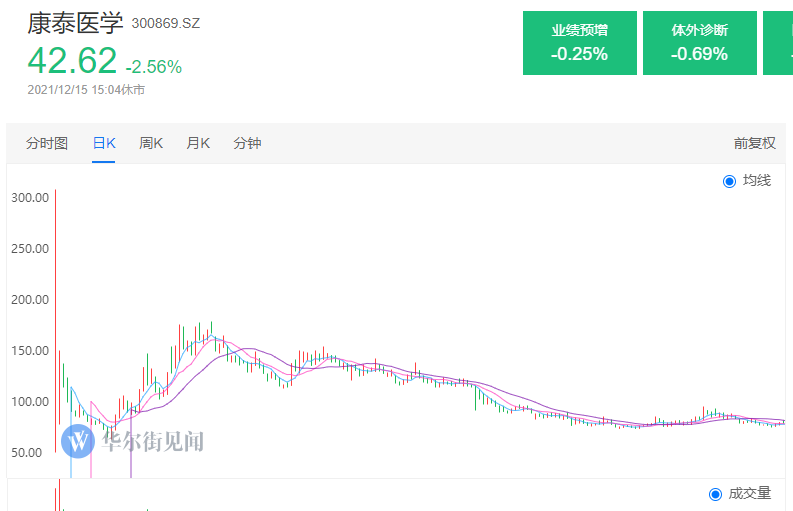The height and width of the screenshot is (511, 793).
Task: Click the 200.00 axis label
Action: tap(30, 300)
